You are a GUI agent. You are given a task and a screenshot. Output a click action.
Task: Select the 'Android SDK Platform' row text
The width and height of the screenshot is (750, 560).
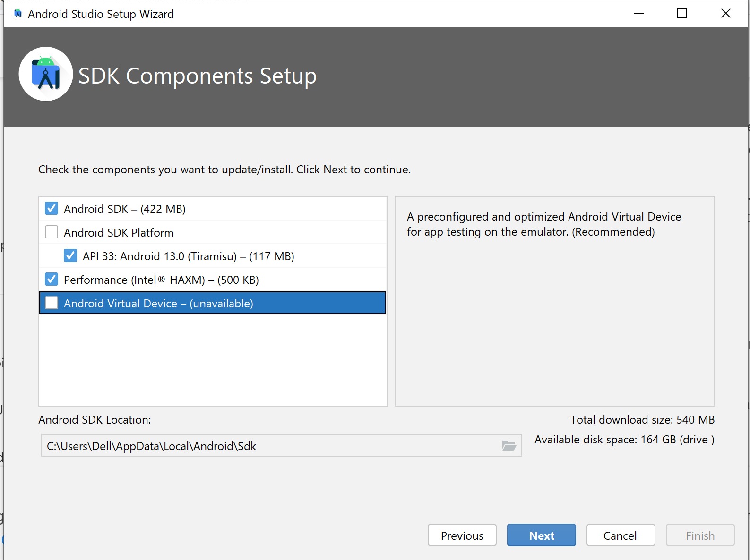(x=119, y=233)
